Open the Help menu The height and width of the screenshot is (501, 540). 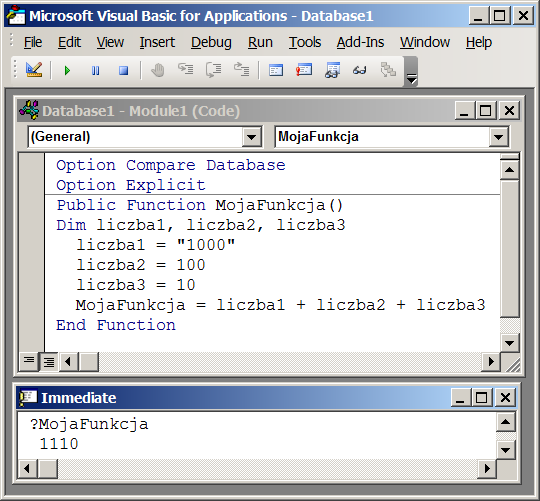479,42
